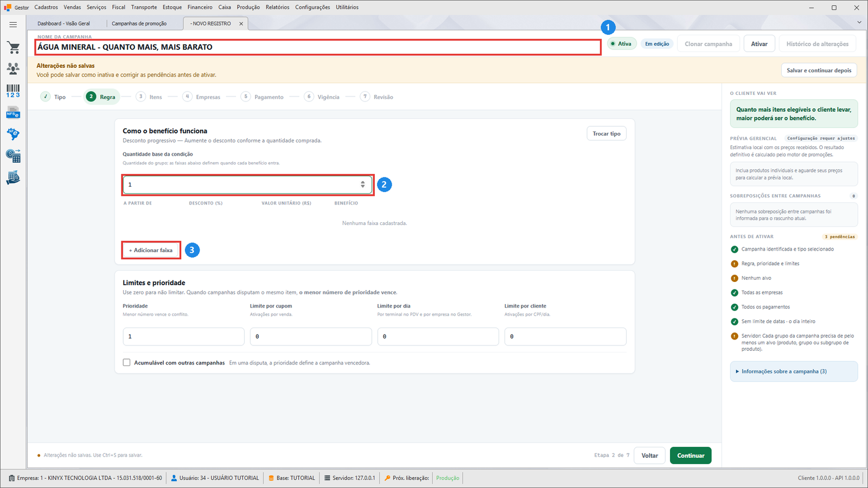
Task: Open the shopping cart sales icon
Action: (14, 48)
